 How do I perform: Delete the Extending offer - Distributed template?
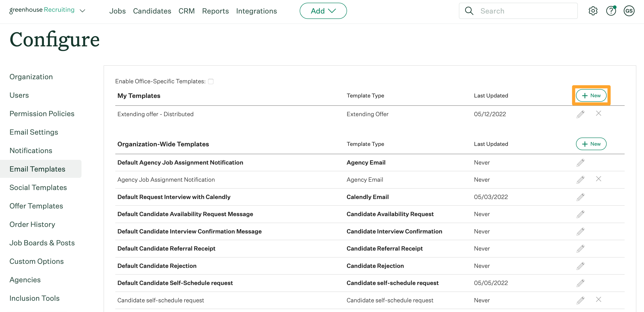coord(598,113)
